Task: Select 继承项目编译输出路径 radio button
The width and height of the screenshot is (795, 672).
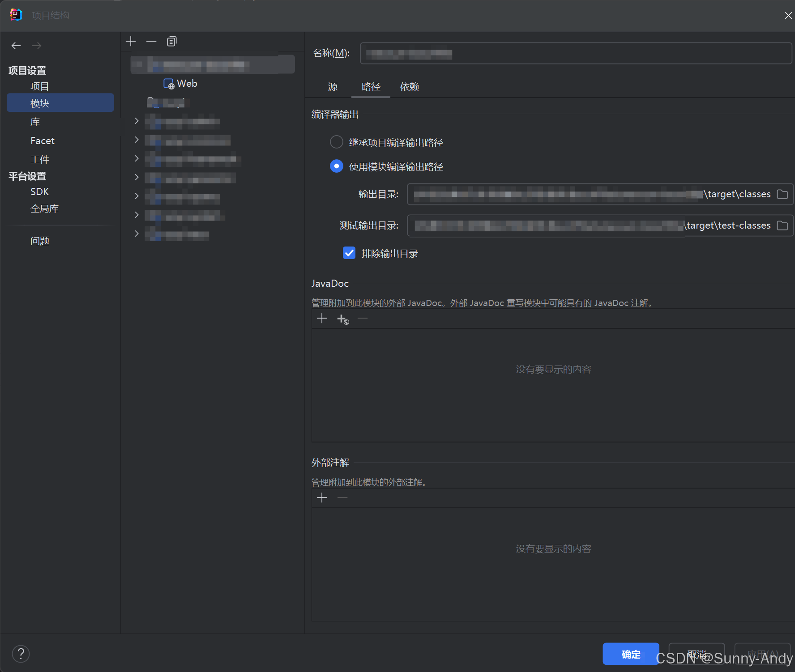Action: [336, 142]
